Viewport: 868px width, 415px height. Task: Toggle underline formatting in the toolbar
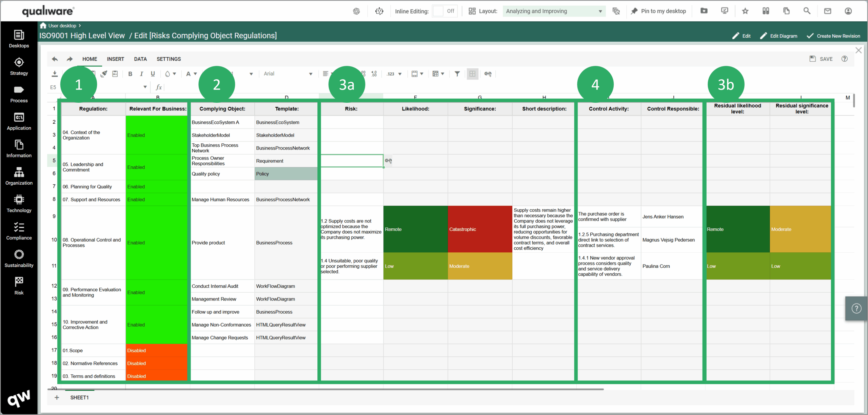click(x=153, y=74)
